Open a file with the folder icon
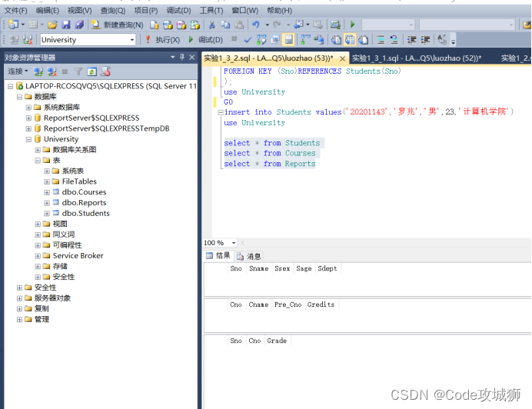The height and width of the screenshot is (409, 532). 52,25
